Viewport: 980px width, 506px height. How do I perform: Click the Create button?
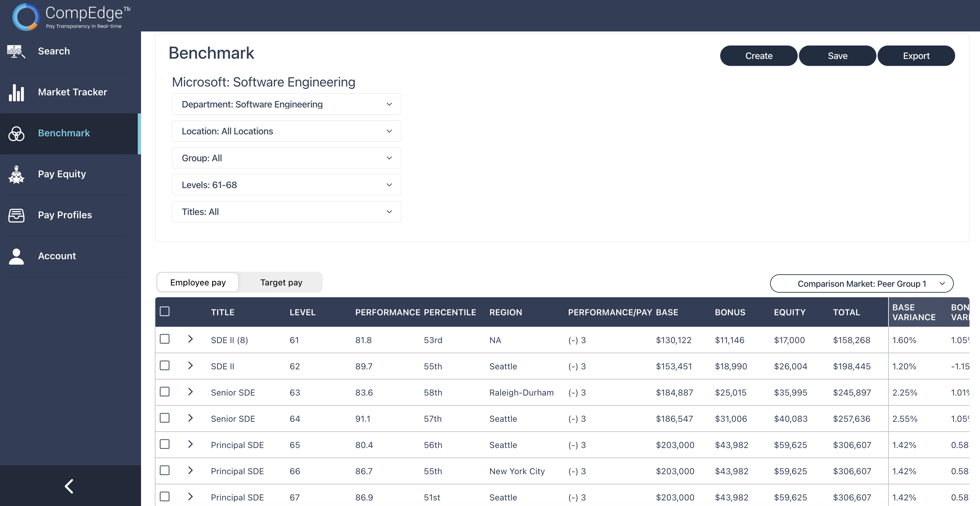point(758,55)
